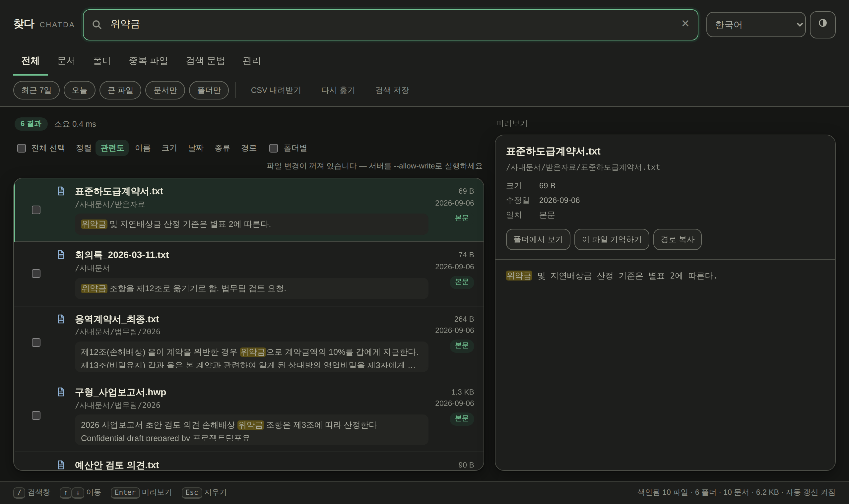Click the Esc 지우기 shortcut hint
This screenshot has height=504, width=849.
(x=204, y=492)
